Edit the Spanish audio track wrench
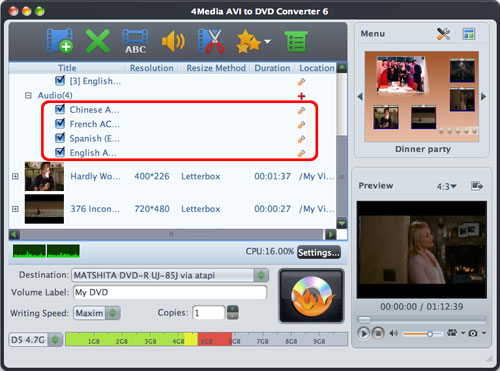 pyautogui.click(x=301, y=139)
